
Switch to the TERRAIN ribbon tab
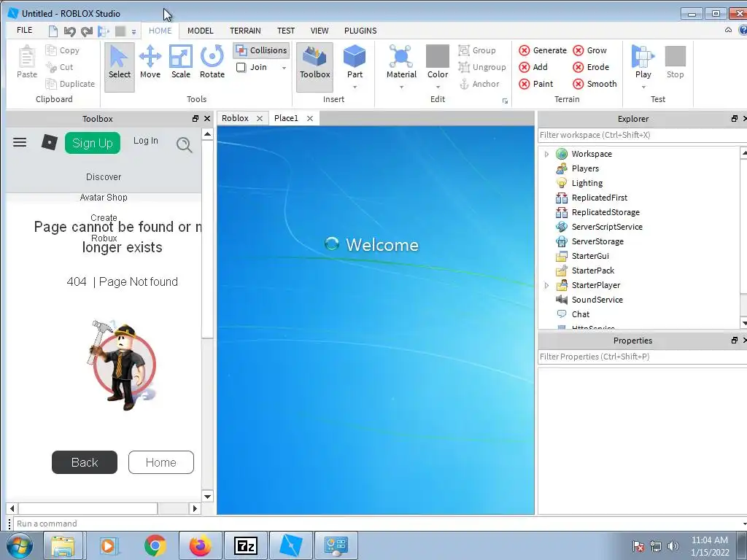[245, 31]
